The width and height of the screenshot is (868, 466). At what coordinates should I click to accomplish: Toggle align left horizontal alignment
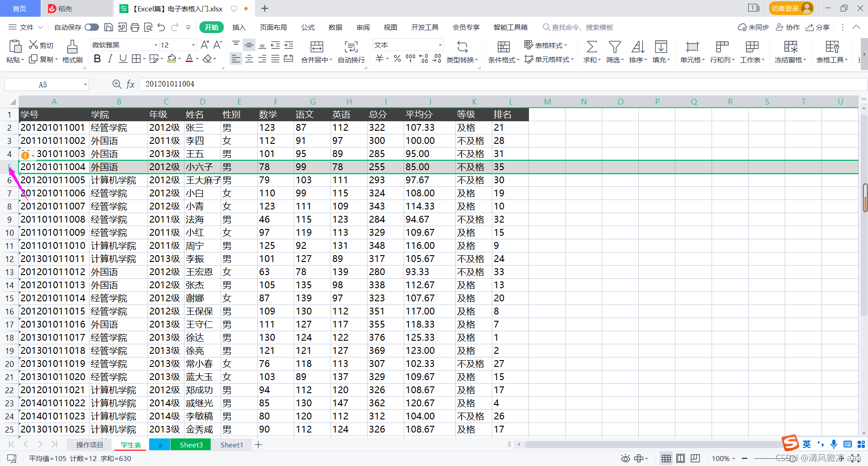236,59
